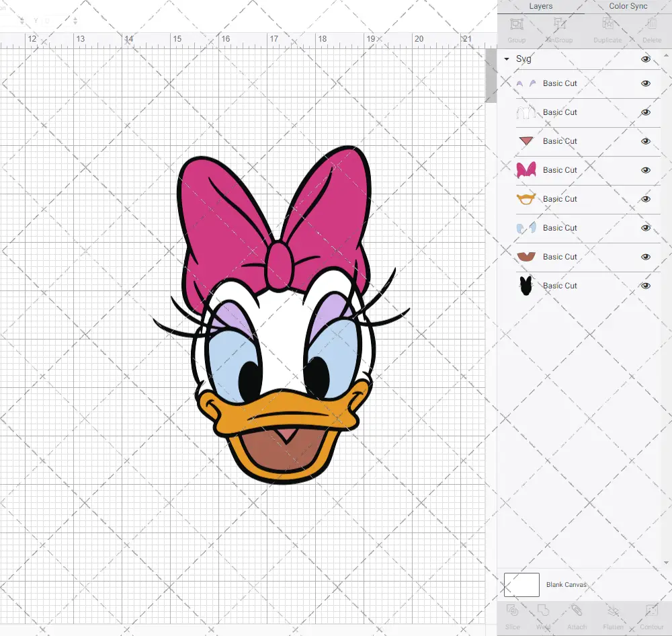
Task: Hide the entire Svg group
Action: tap(645, 59)
